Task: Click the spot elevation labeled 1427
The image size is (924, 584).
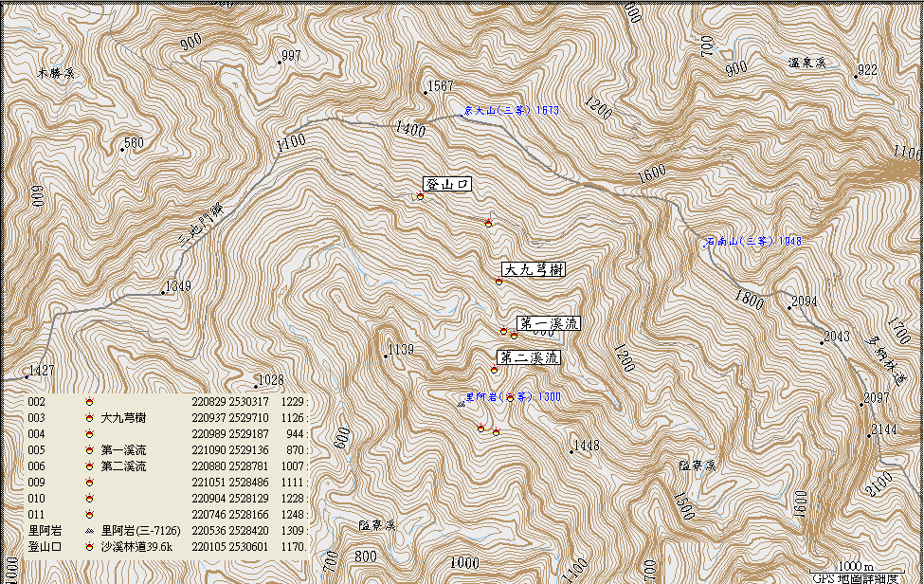Action: (40, 372)
